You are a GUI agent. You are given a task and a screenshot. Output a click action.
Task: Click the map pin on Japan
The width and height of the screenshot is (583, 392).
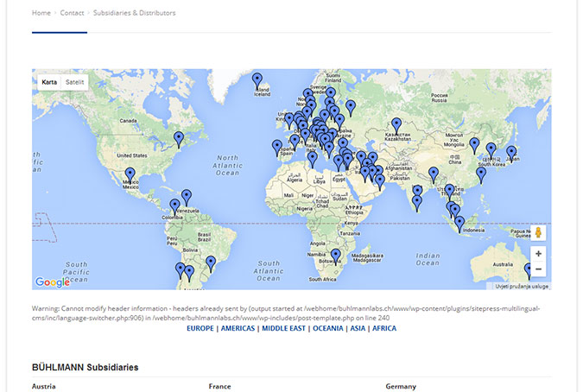point(511,155)
